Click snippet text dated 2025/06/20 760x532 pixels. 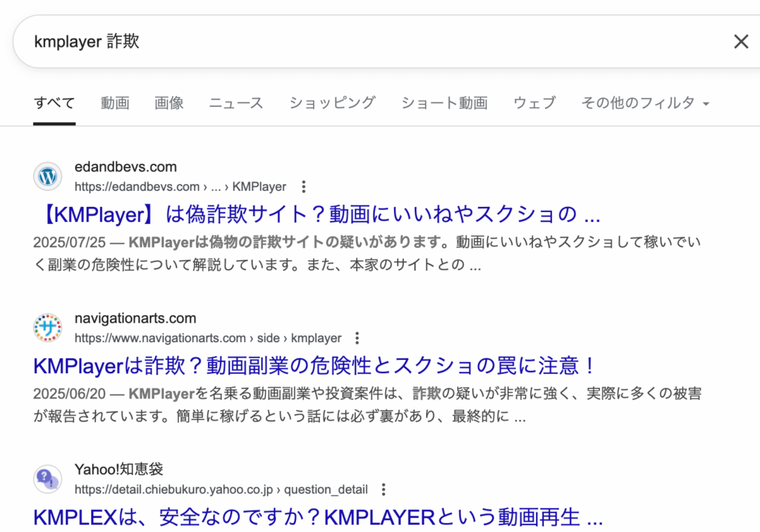[367, 404]
